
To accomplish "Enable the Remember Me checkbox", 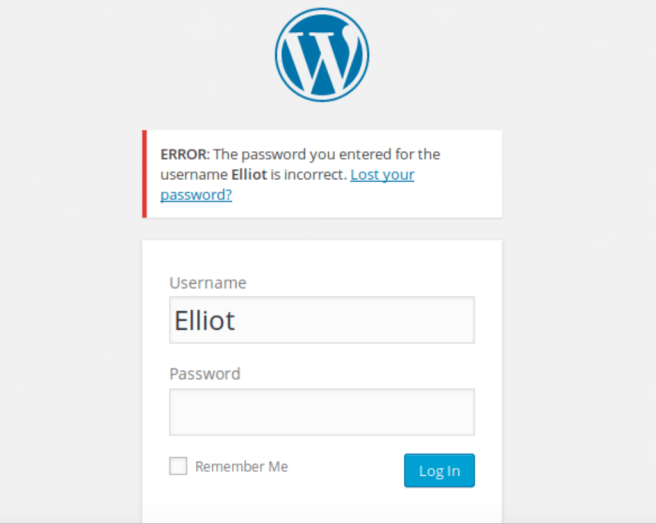I will [x=178, y=466].
